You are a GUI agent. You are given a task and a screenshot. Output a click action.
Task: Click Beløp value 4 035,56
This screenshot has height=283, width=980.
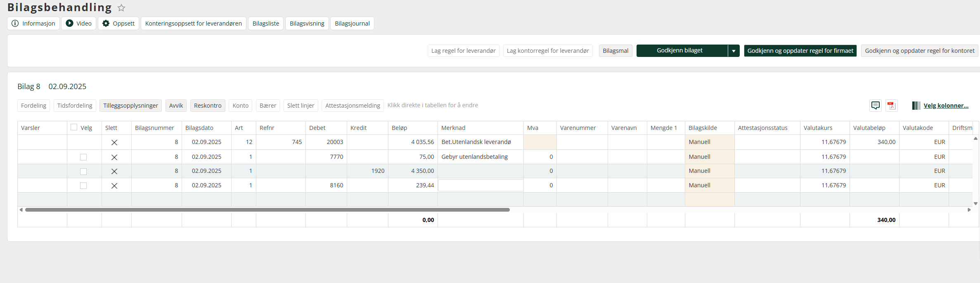click(422, 142)
